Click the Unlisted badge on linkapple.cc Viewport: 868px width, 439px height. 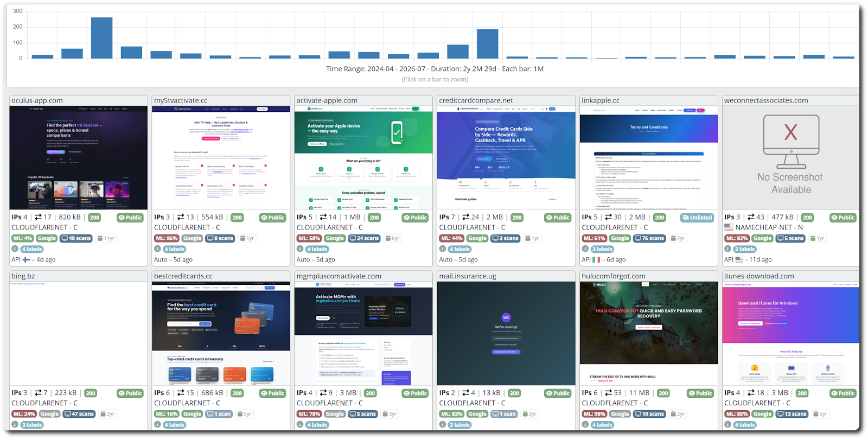[x=697, y=218]
